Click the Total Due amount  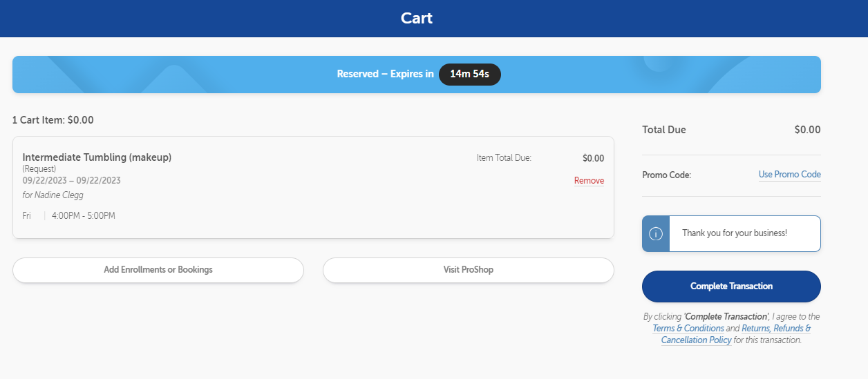point(807,130)
